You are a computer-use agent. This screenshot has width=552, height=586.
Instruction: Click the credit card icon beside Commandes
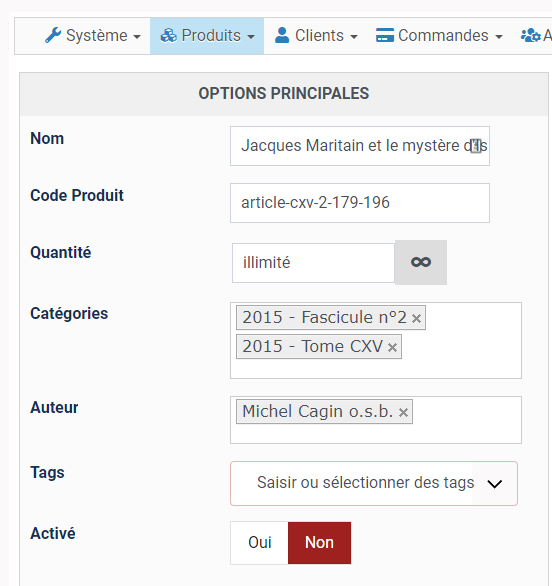385,36
